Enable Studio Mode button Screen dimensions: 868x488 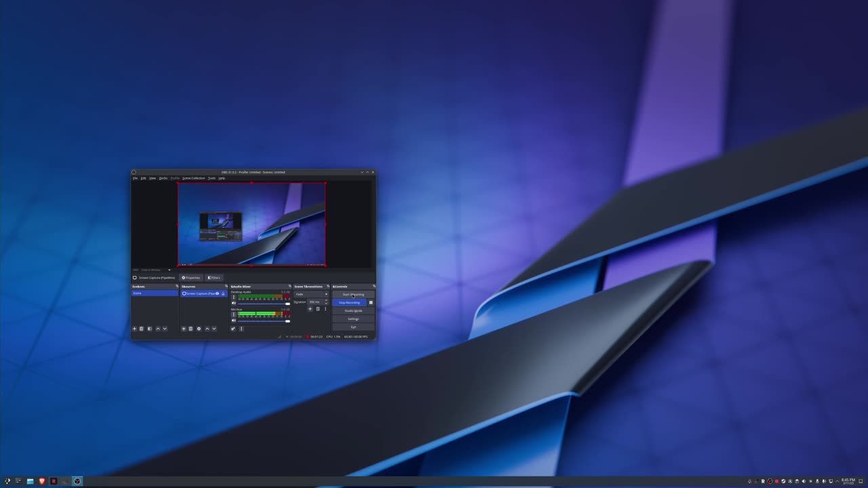point(353,310)
